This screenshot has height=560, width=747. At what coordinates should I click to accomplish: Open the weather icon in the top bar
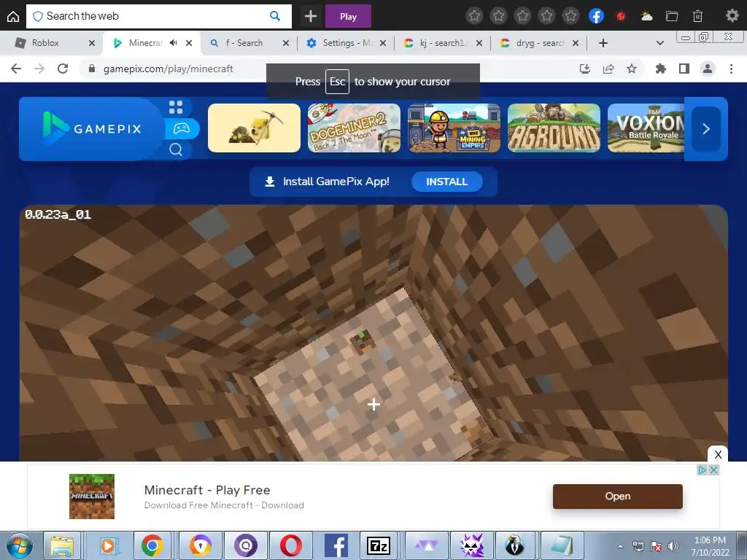click(646, 16)
